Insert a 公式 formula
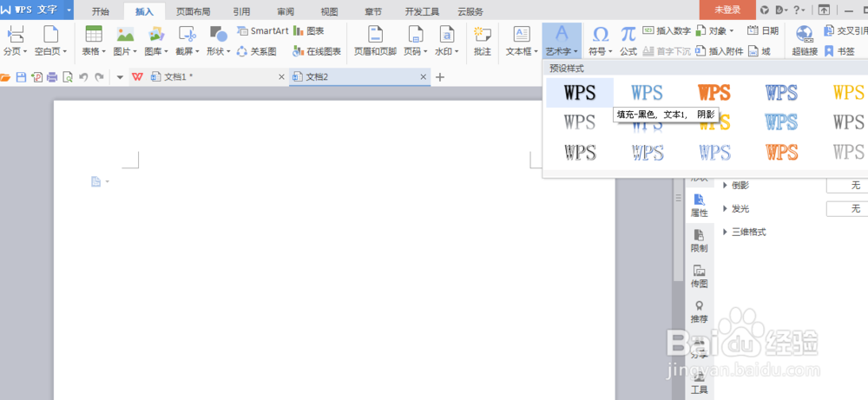Viewport: 868px width, 400px height. [x=628, y=41]
